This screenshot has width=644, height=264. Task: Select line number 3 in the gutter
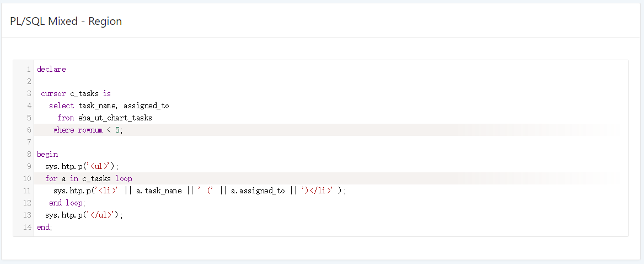(29, 94)
